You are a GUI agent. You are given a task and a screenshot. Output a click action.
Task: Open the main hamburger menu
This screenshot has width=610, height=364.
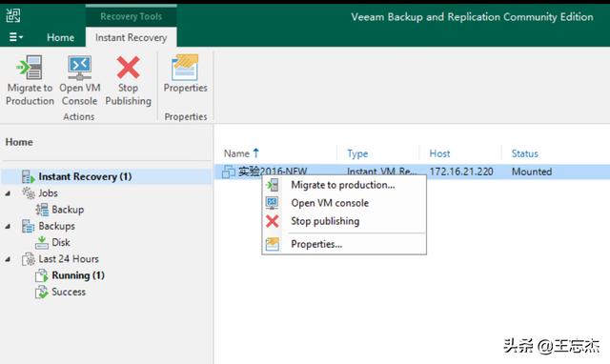[x=15, y=37]
